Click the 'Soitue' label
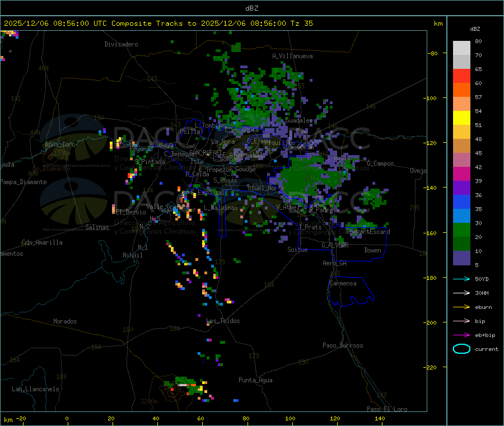504x426 pixels. coord(298,250)
